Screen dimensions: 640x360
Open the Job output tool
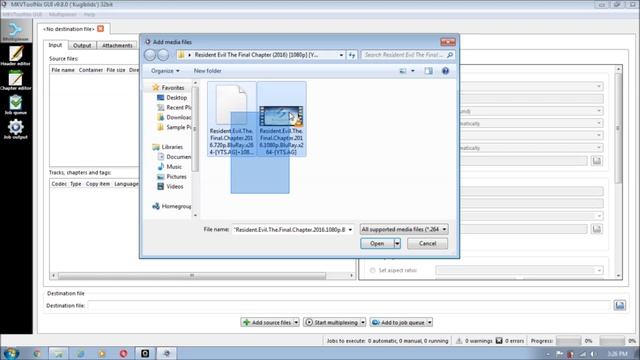[16, 129]
